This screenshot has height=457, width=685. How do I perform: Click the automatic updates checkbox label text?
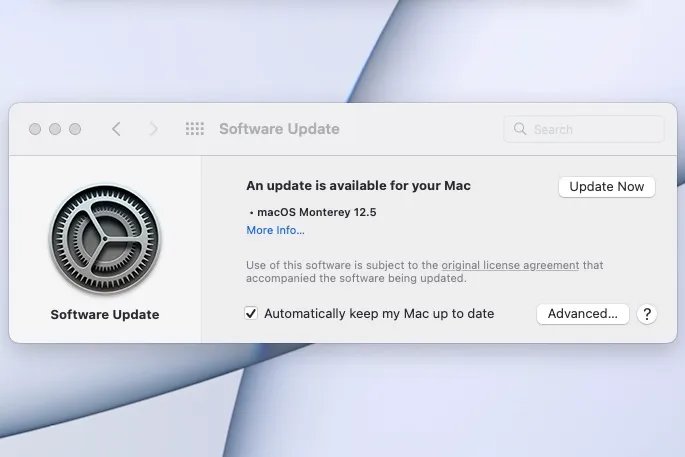point(379,314)
